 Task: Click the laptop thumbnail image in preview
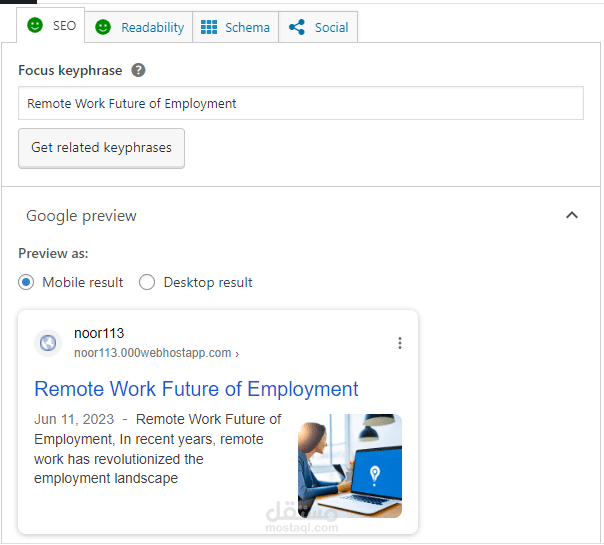pyautogui.click(x=349, y=465)
